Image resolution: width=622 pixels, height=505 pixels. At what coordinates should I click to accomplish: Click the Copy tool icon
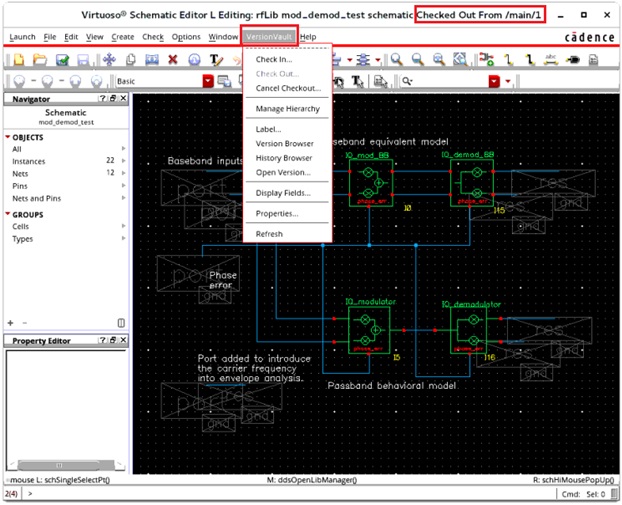tap(131, 60)
